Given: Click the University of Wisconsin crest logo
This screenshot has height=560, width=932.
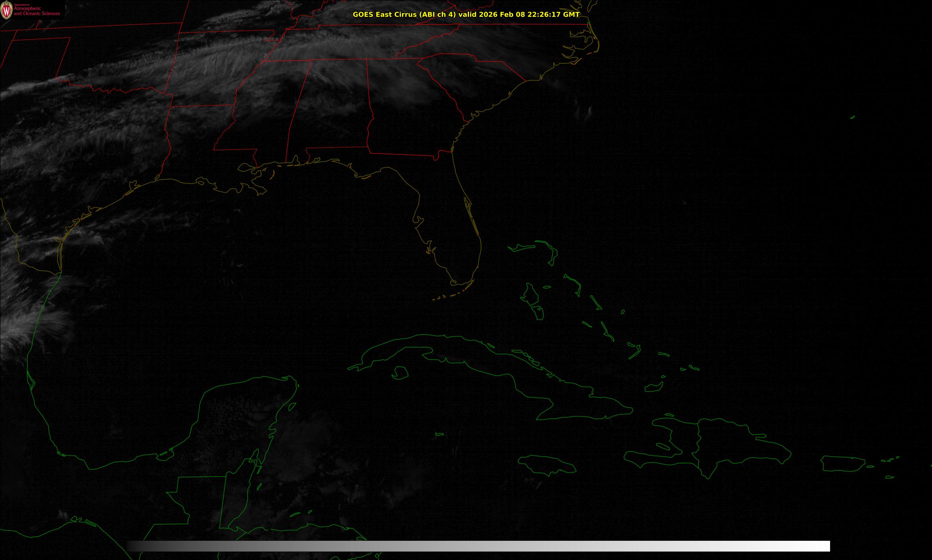Looking at the screenshot, I should 6,11.
